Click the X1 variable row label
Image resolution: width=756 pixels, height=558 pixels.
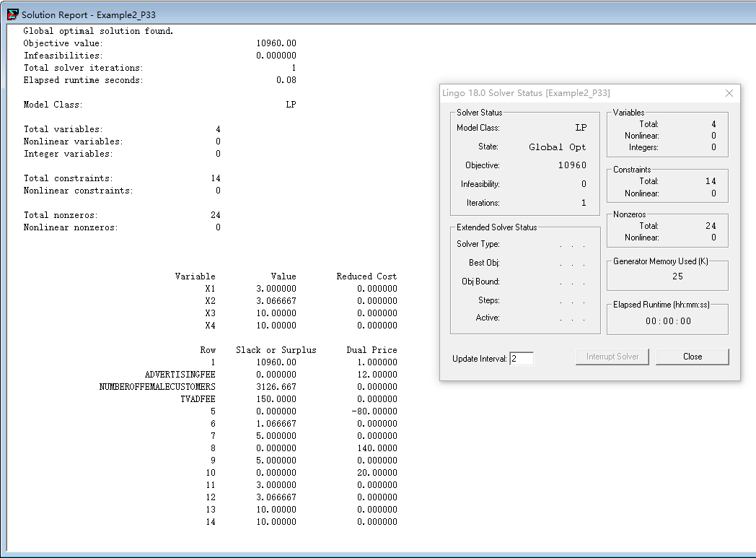click(210, 289)
